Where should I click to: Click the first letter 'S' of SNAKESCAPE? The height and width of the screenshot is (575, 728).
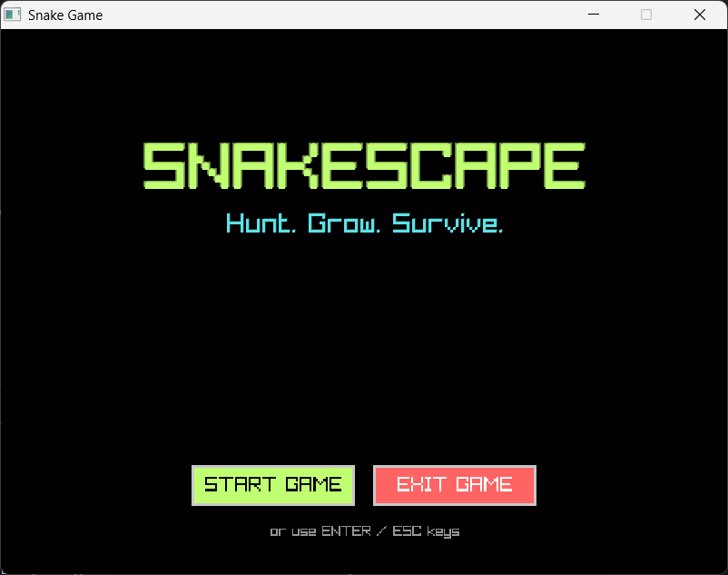click(x=163, y=166)
